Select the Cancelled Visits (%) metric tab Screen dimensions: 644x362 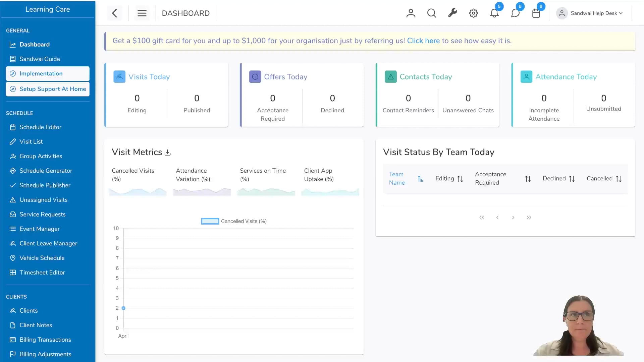138,181
